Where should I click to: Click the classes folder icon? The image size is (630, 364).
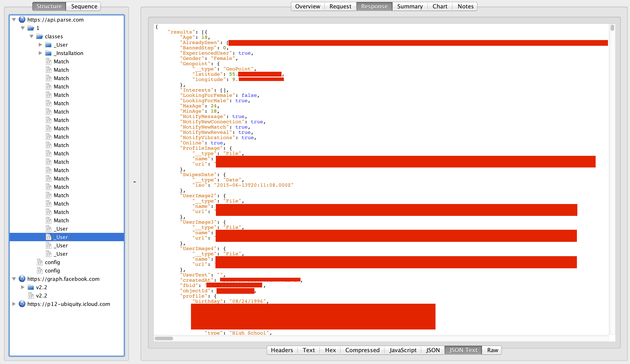[39, 37]
